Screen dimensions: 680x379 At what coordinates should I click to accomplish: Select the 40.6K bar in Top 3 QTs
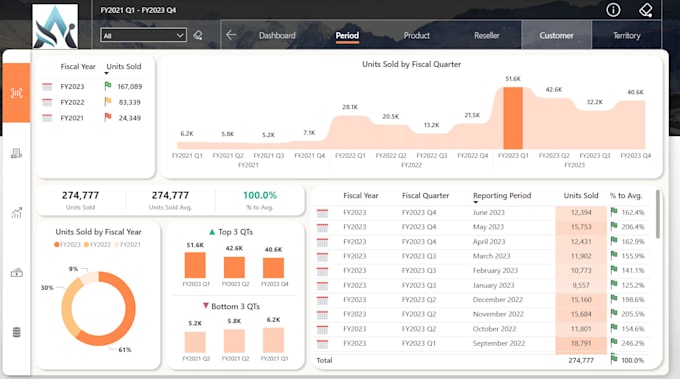click(273, 268)
